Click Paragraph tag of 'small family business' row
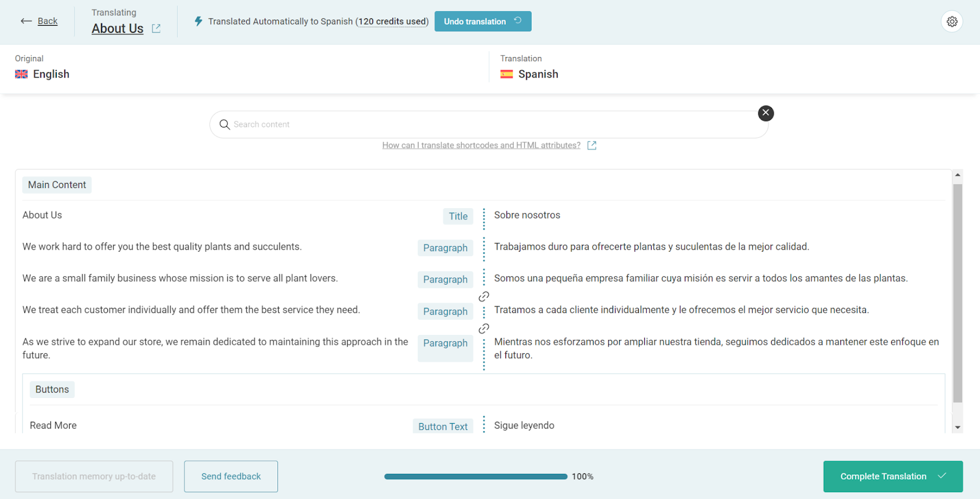 pos(445,280)
